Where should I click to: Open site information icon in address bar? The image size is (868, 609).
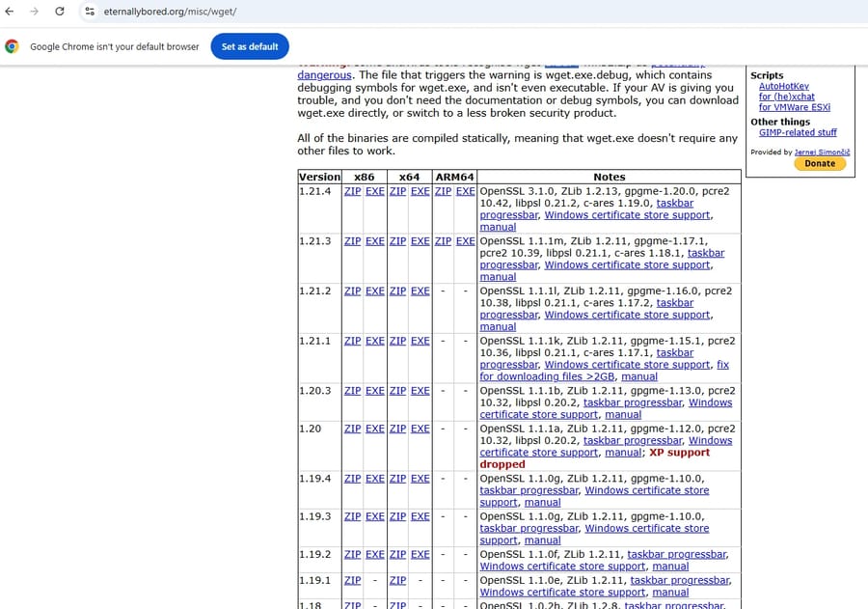click(x=90, y=11)
